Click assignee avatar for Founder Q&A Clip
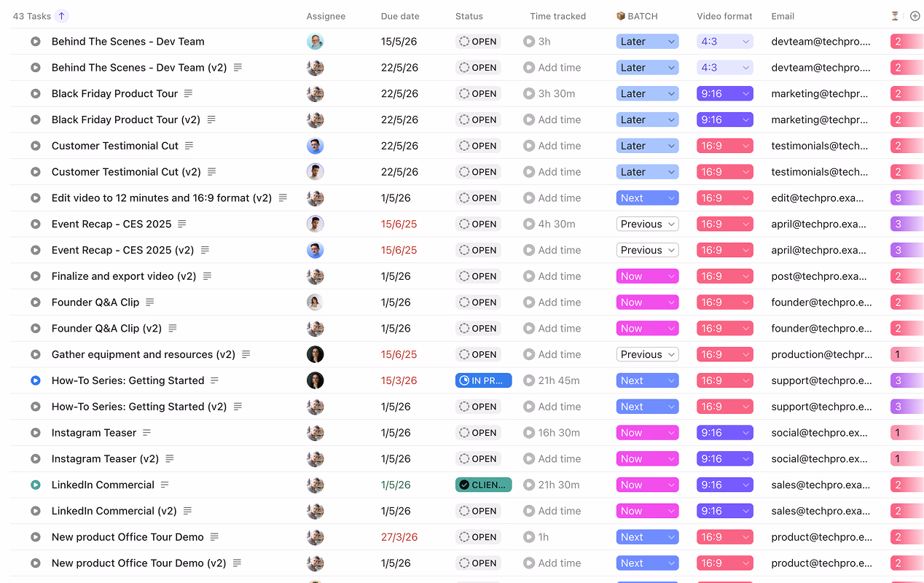 (315, 302)
